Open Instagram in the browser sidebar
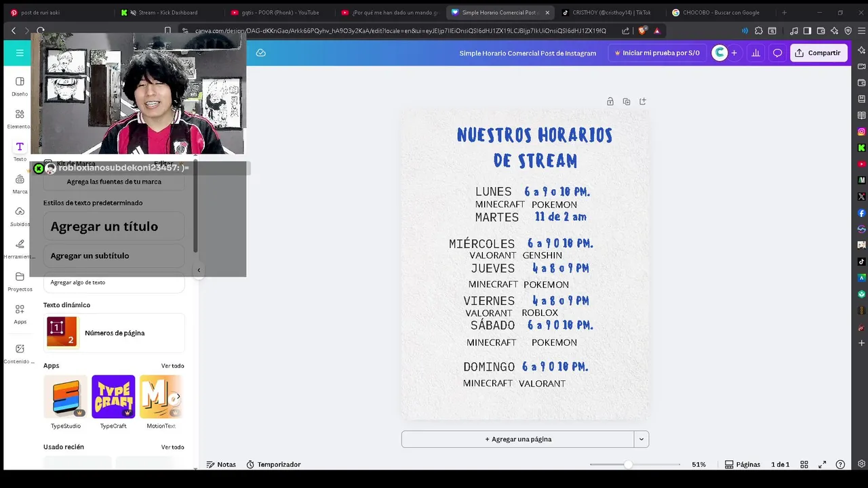Screen dimensions: 868x488 (861, 131)
